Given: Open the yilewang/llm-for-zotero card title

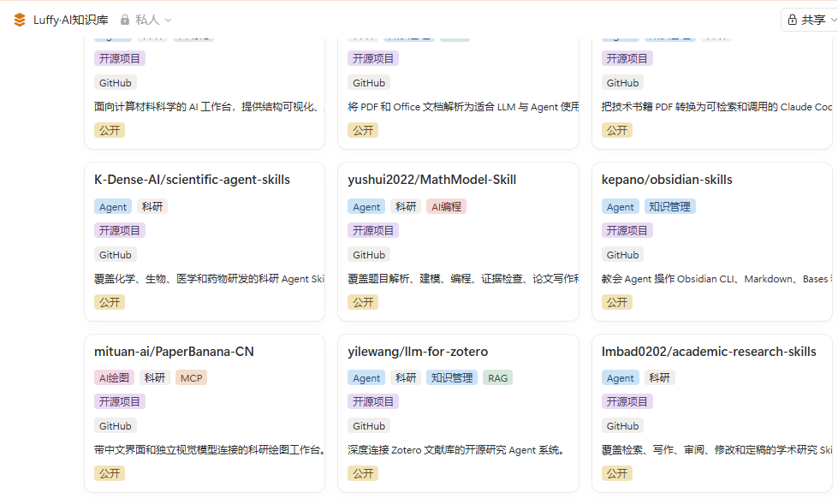Looking at the screenshot, I should [418, 352].
